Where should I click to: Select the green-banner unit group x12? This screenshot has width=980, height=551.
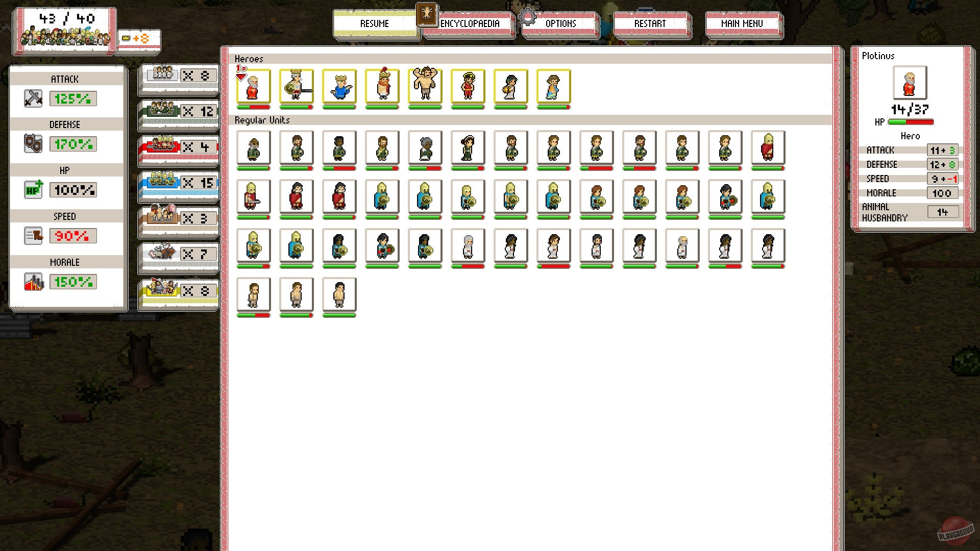(x=178, y=111)
